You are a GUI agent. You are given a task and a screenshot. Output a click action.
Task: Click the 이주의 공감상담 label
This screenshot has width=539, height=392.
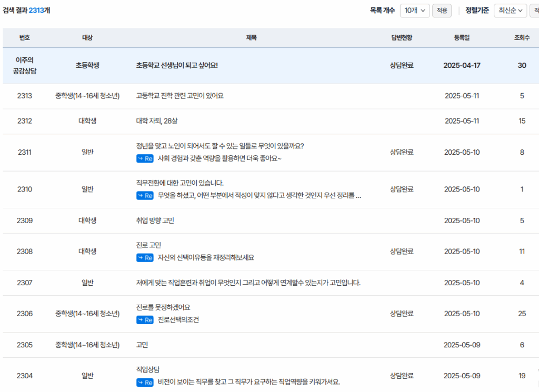pos(25,66)
